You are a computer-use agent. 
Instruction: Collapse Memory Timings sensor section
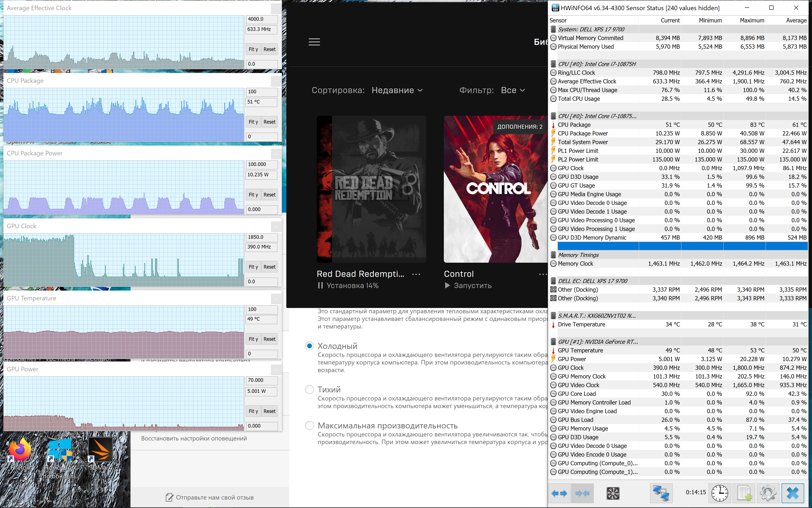pos(553,255)
